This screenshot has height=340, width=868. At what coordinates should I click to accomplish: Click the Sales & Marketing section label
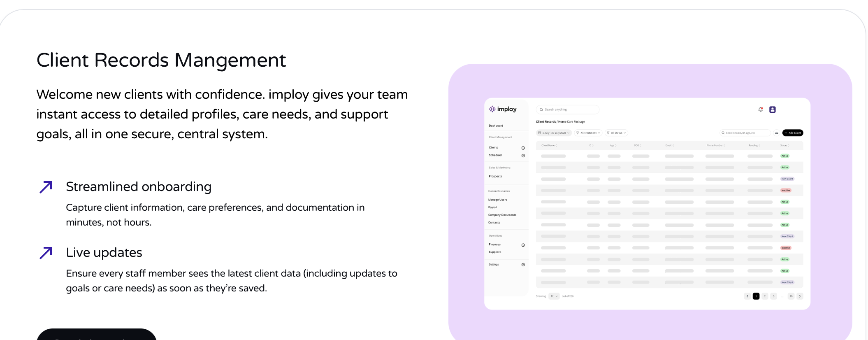point(499,168)
